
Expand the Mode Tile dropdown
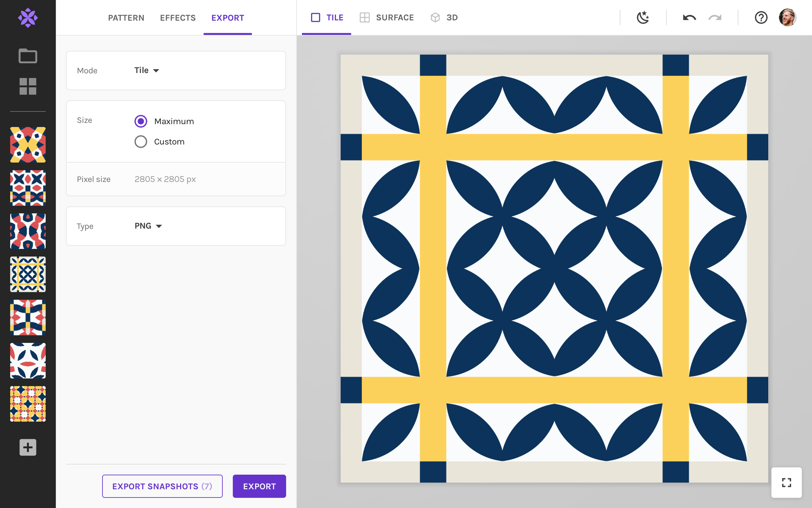click(x=147, y=71)
